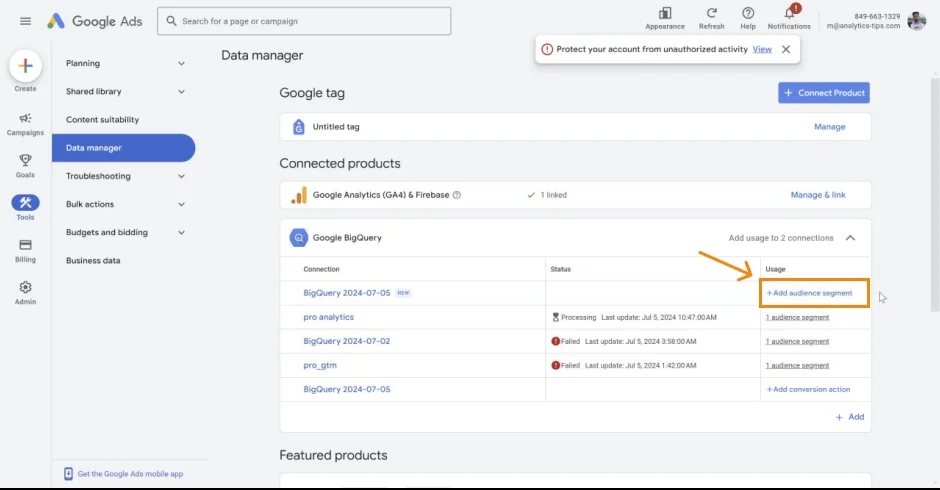This screenshot has height=490, width=940.
Task: Click the account email m@analytics-tips.com
Action: pos(863,26)
